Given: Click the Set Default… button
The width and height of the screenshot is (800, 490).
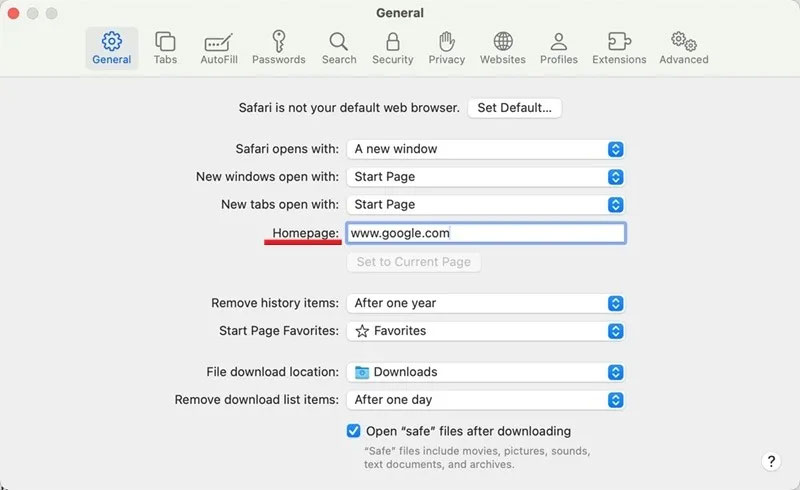Looking at the screenshot, I should (514, 108).
